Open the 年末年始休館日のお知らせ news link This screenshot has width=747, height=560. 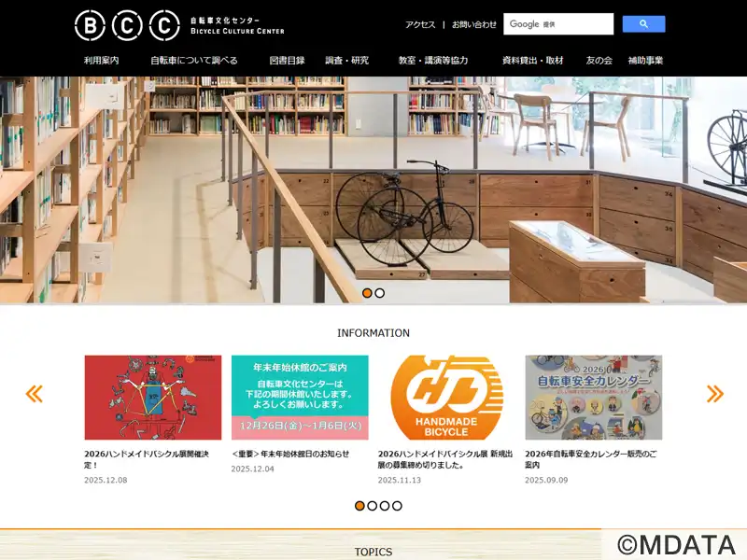click(x=290, y=454)
